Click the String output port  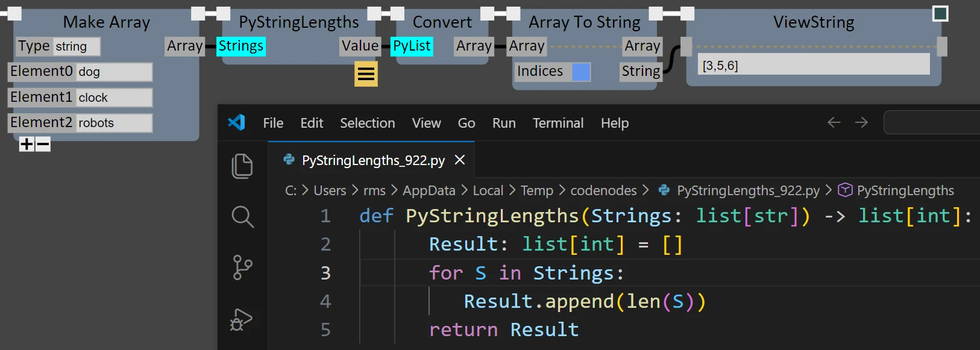(x=641, y=72)
